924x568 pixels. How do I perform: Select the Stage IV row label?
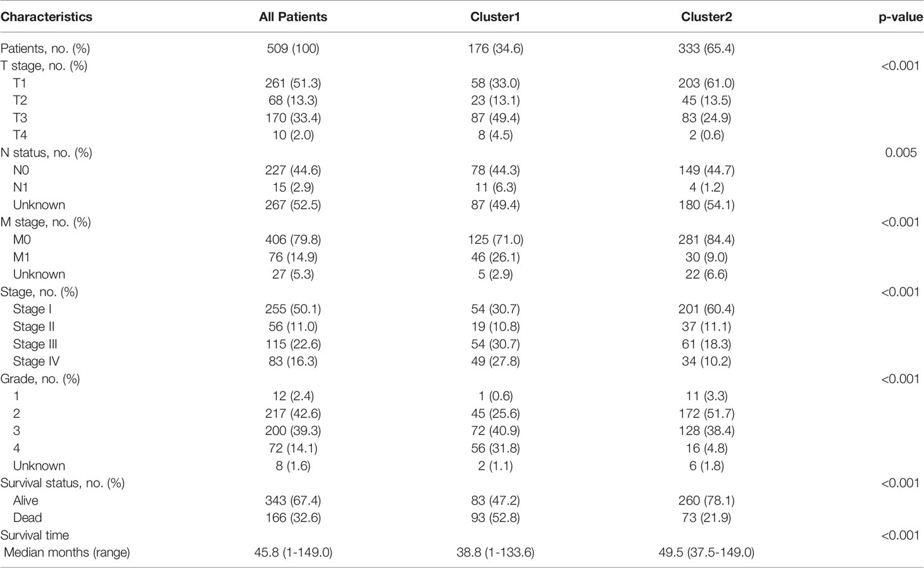[x=37, y=362]
